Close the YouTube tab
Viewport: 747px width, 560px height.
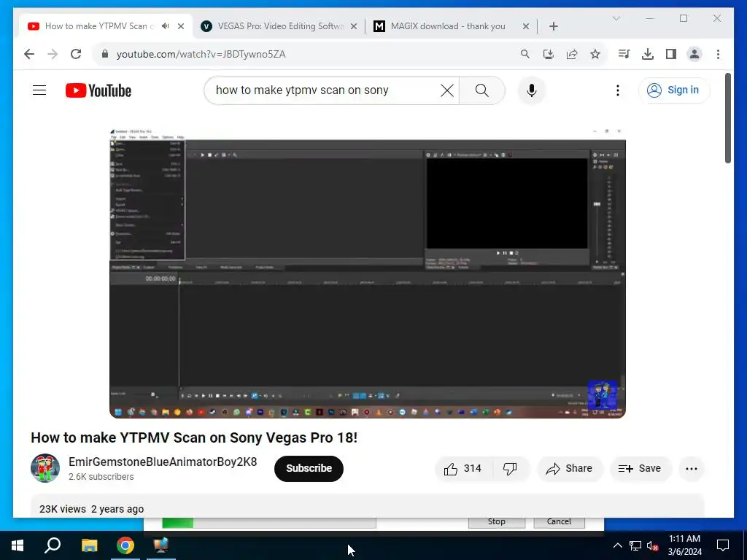point(181,26)
